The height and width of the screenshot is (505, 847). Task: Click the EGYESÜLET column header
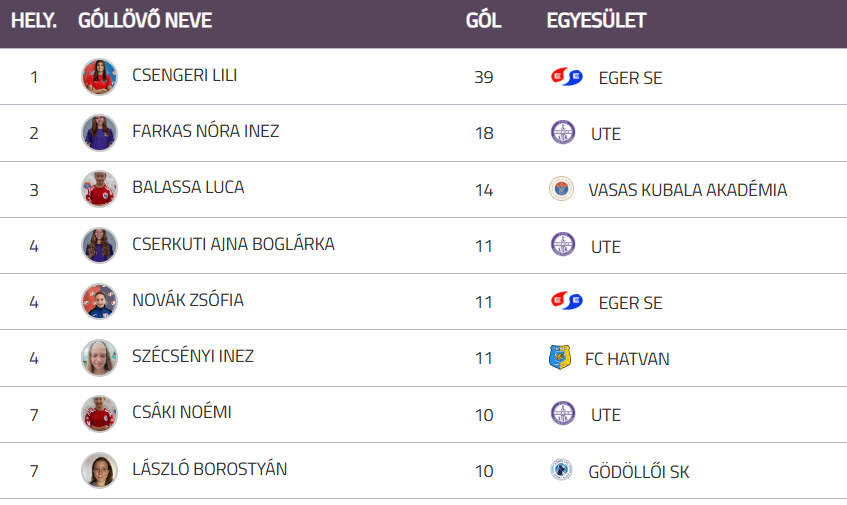click(x=596, y=21)
